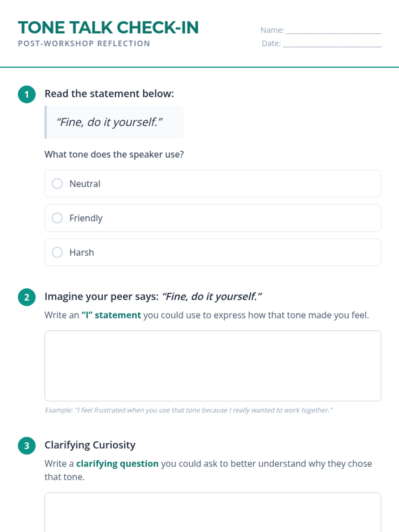Click "What tone does the speaker use?" prompt
399x532 pixels.
coord(114,154)
